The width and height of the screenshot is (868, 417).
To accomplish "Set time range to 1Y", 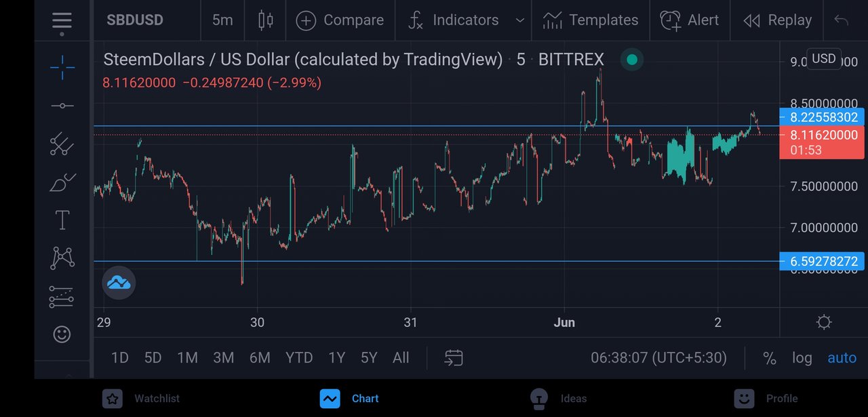I will coord(336,357).
